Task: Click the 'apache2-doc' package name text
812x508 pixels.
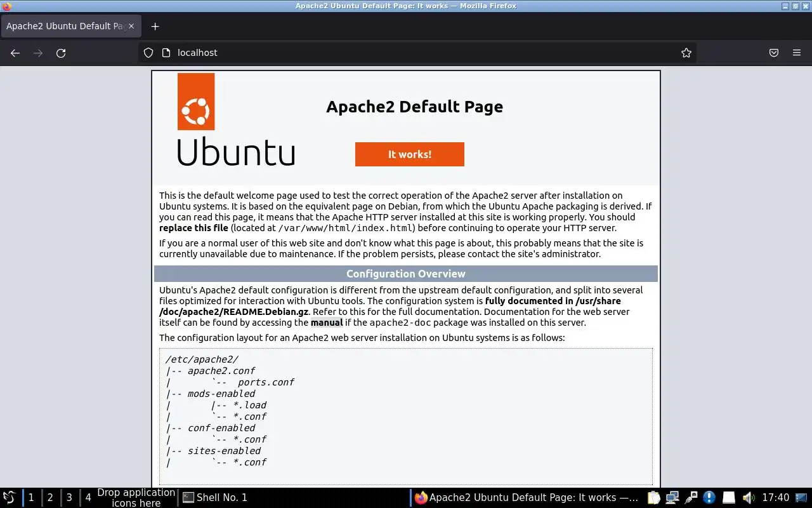Action: (x=400, y=323)
